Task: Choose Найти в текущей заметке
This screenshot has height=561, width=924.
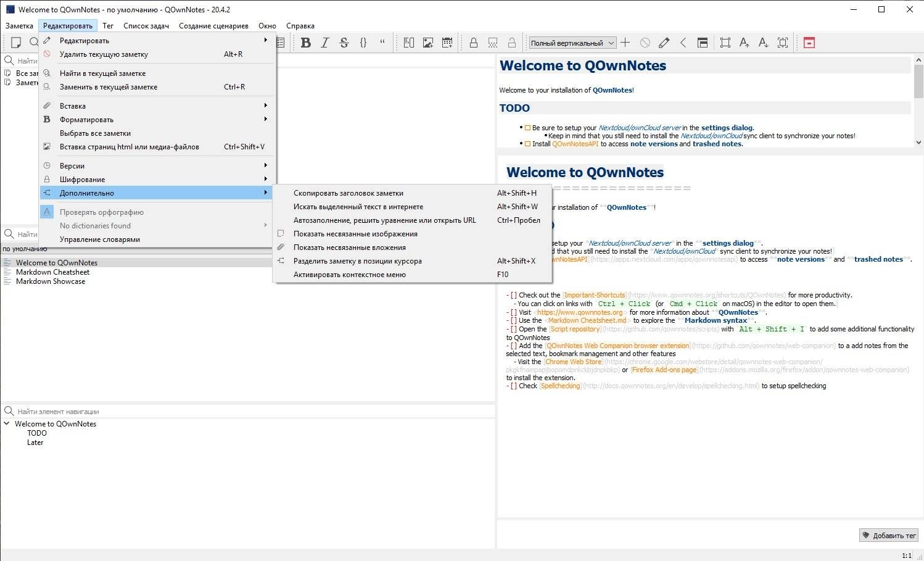Action: coord(157,73)
